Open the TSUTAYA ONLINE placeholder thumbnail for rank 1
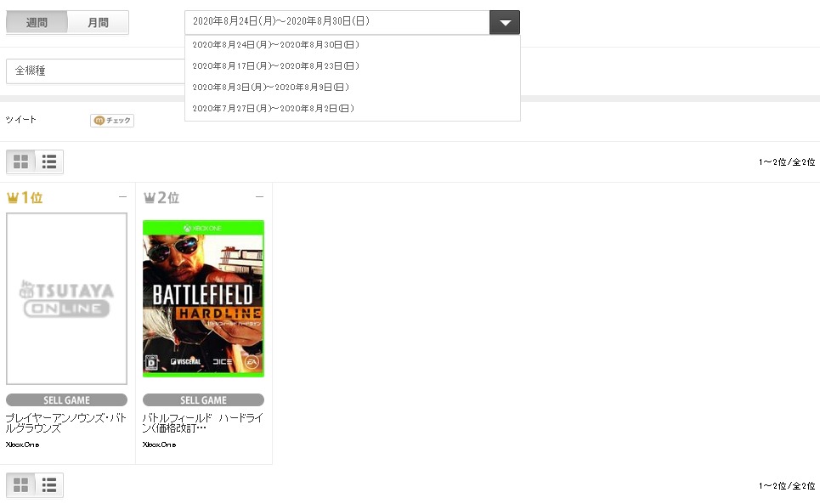820x504 pixels. coord(66,298)
